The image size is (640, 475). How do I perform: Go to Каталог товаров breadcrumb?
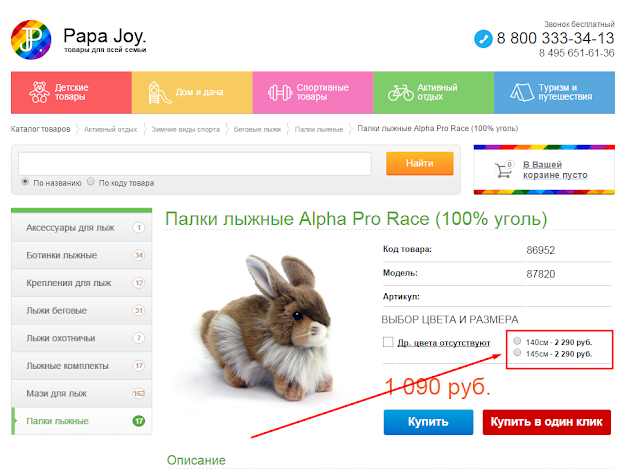pyautogui.click(x=40, y=129)
